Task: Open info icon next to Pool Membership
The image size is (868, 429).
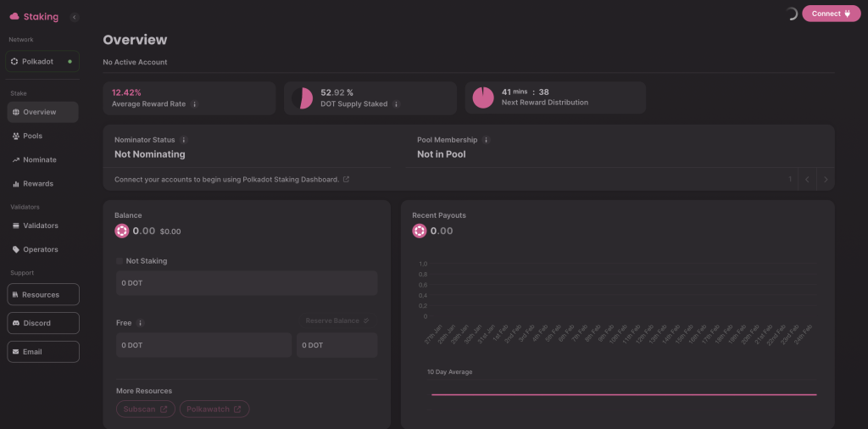Action: 486,140
